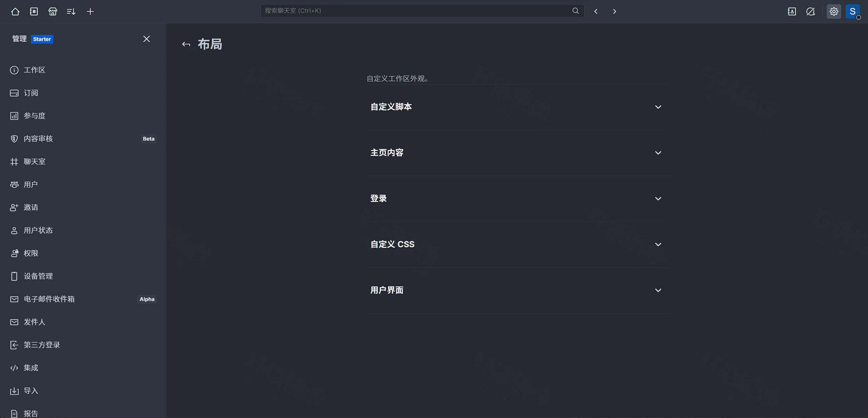Screen dimensions: 868x418
Task: Expand the 用户界面 section
Action: (x=518, y=290)
